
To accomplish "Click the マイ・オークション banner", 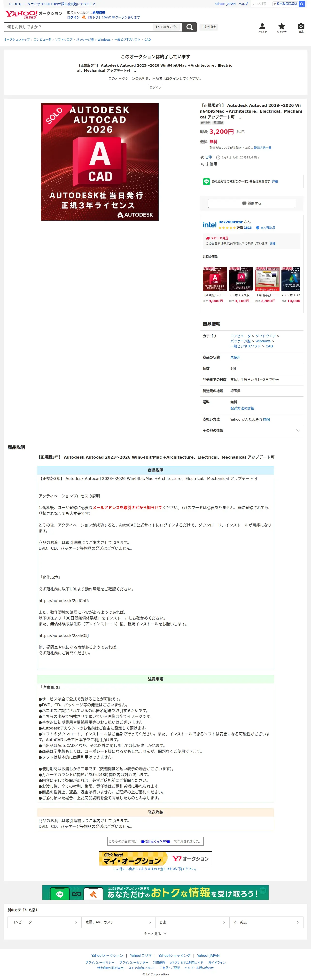I will click(x=155, y=858).
